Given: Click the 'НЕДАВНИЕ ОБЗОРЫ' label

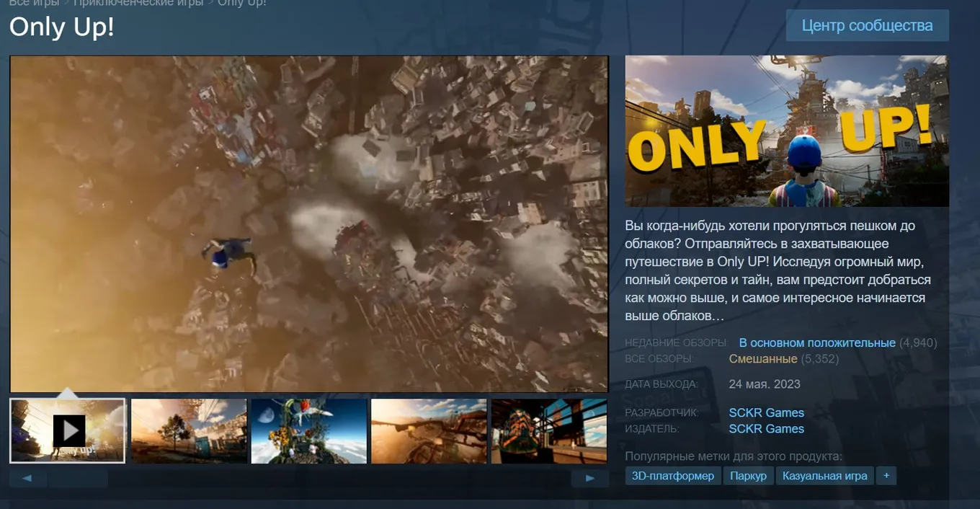Looking at the screenshot, I should click(x=677, y=343).
